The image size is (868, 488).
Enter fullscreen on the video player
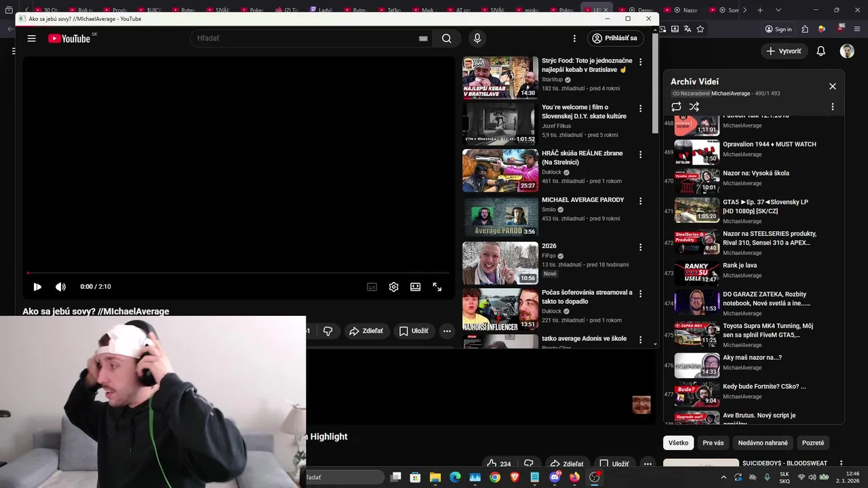click(437, 287)
